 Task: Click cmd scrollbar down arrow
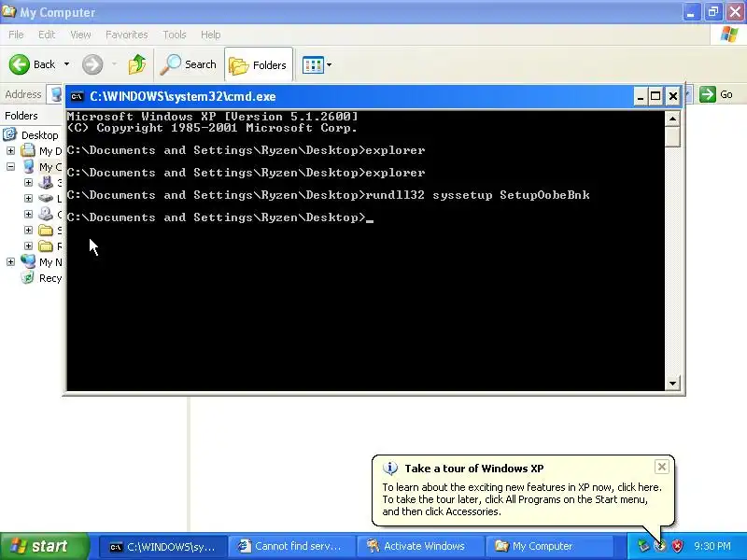[x=672, y=383]
